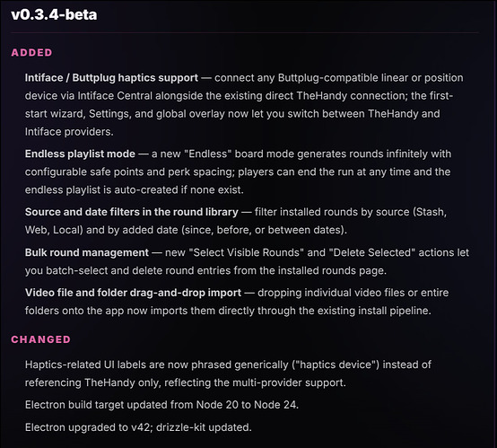Viewport: 497px width, 448px height.
Task: Click the v0.3.4-beta version heading
Action: point(54,14)
